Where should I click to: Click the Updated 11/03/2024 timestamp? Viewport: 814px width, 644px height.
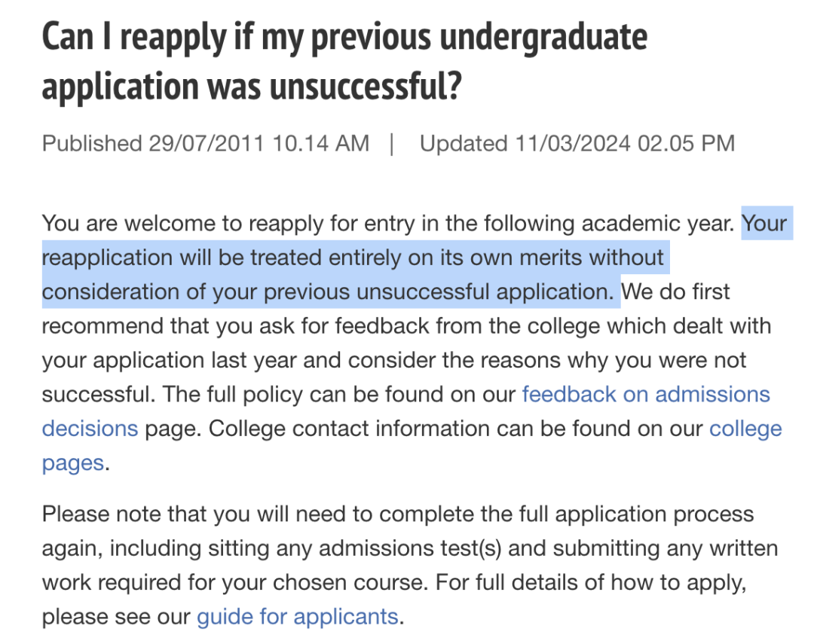tap(577, 143)
